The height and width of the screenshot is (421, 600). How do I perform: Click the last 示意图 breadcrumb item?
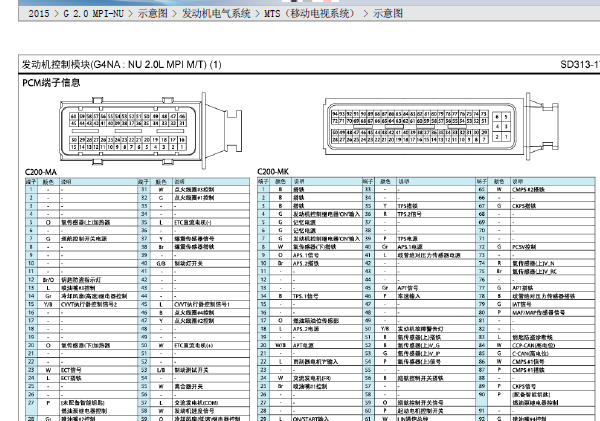tap(388, 14)
